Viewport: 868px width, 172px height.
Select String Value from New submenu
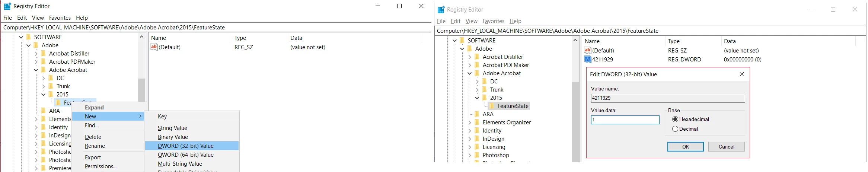point(192,128)
